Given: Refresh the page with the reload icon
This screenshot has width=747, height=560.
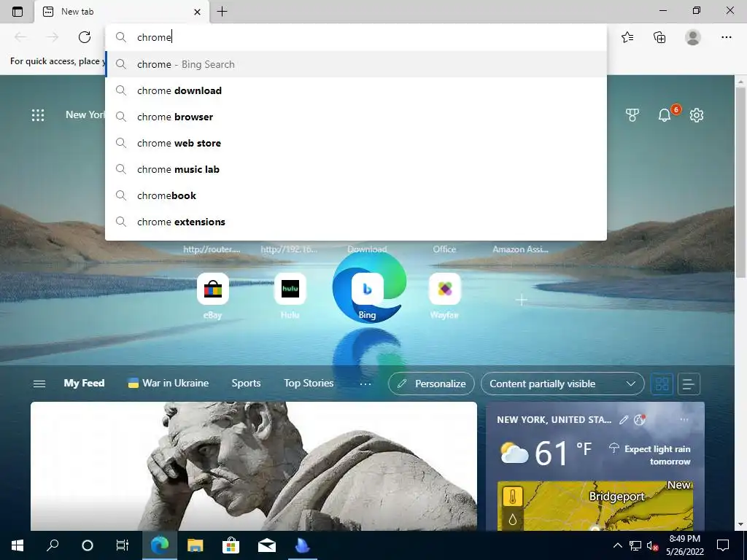Looking at the screenshot, I should click(85, 37).
